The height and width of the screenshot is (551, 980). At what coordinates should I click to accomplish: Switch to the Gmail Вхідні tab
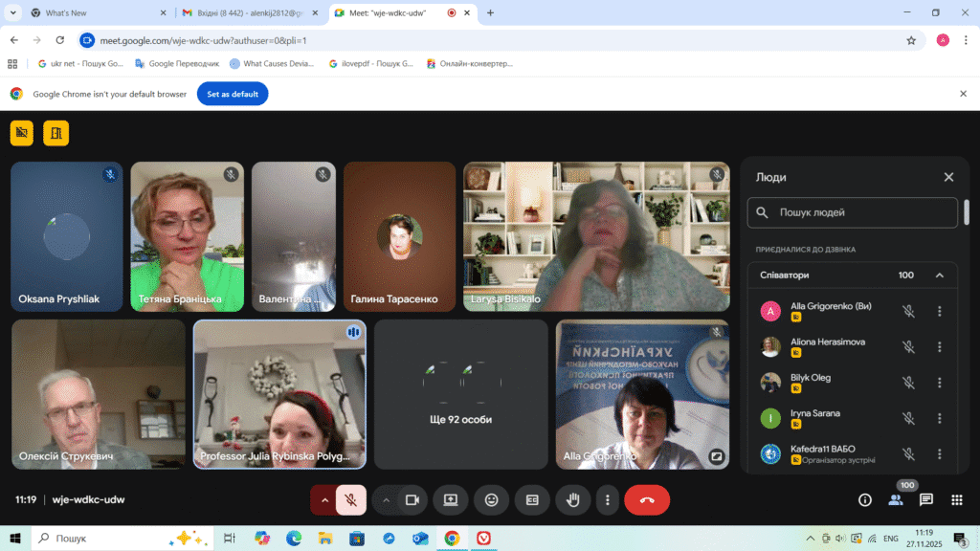(249, 13)
